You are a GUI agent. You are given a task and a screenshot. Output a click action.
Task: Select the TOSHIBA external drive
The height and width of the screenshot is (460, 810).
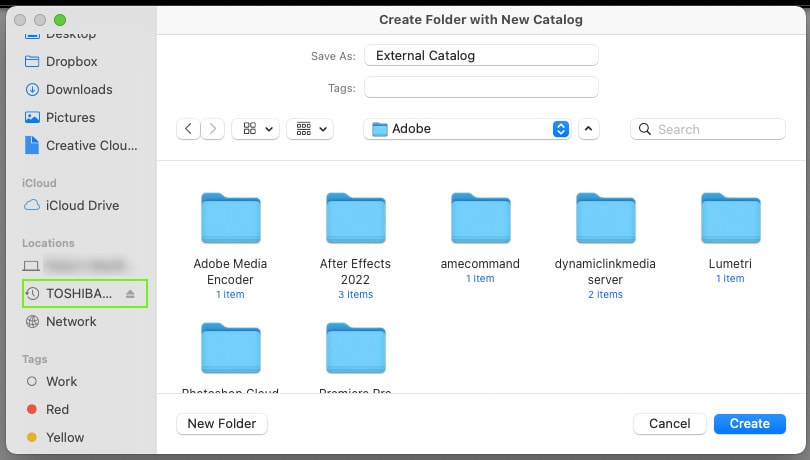(85, 294)
